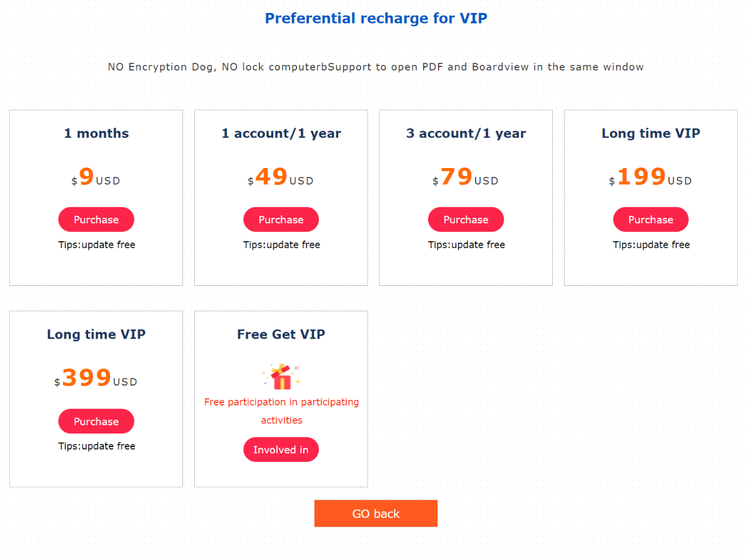Select the Free Get VIP heading
Screen dimensions: 747x560
pos(281,334)
